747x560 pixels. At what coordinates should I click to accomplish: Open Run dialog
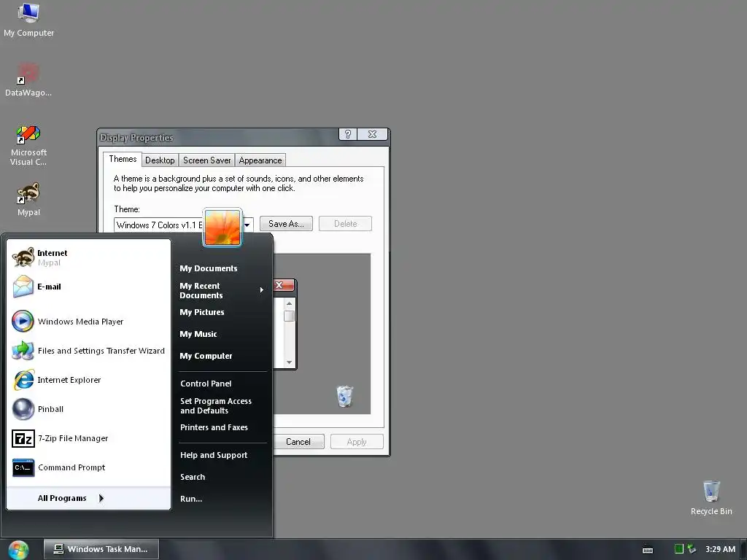click(x=222, y=499)
